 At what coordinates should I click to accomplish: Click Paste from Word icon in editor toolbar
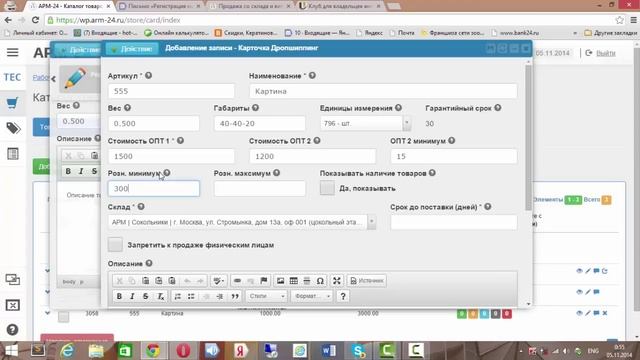click(x=172, y=281)
